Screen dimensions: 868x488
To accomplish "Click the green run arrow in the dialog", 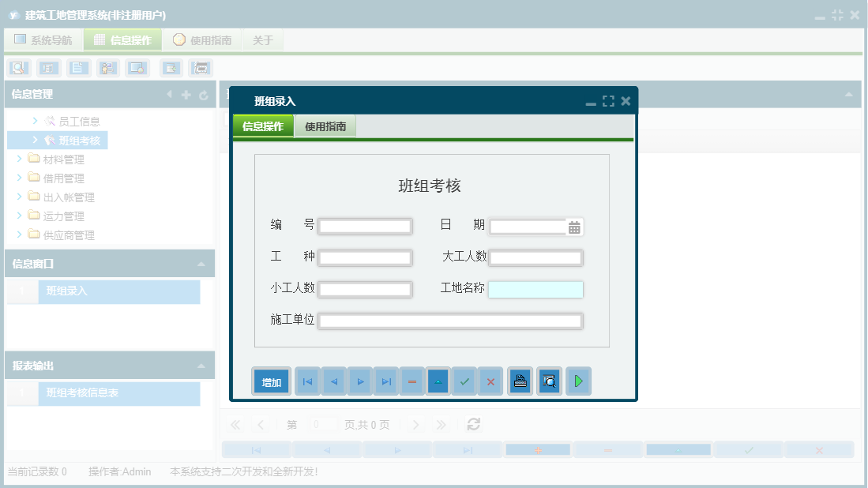I will pos(578,381).
